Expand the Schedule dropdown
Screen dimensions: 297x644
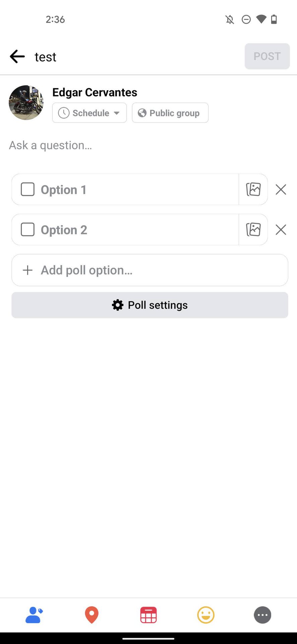(90, 113)
